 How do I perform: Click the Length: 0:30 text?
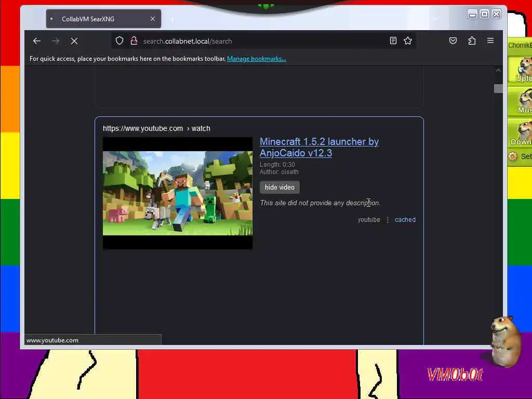277,165
